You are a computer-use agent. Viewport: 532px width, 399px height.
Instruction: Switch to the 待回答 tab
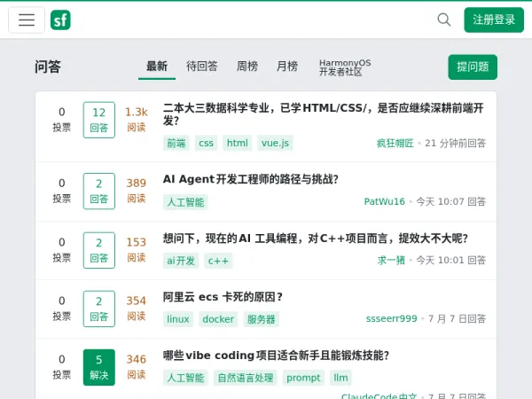point(201,66)
